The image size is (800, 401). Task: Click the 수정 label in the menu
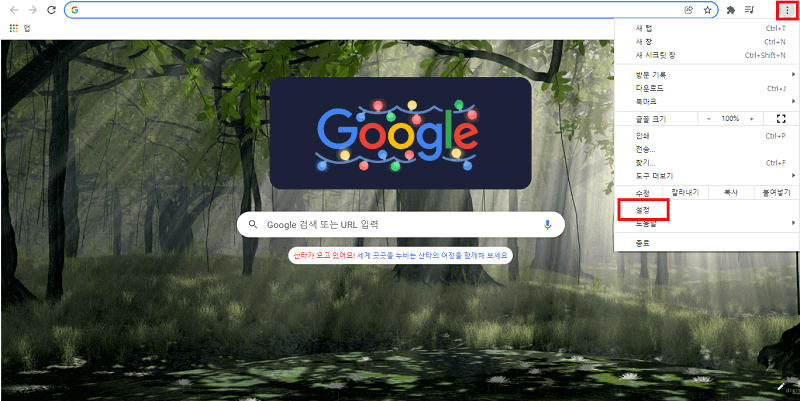642,193
